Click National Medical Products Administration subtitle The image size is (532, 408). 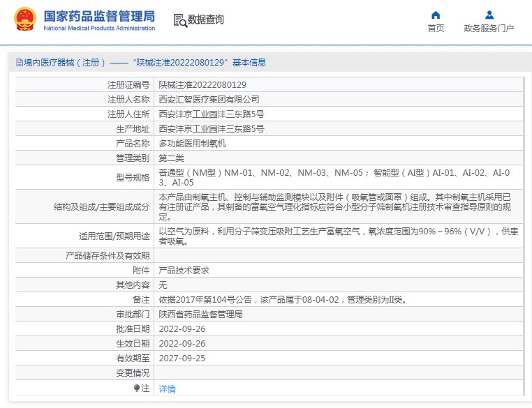[99, 28]
